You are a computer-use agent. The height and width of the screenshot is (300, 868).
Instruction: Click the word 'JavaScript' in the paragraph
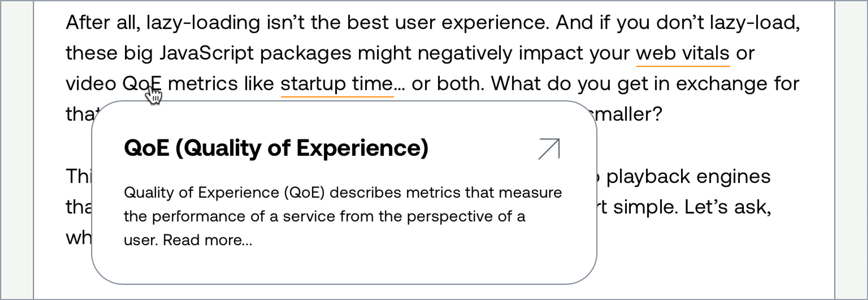207,53
